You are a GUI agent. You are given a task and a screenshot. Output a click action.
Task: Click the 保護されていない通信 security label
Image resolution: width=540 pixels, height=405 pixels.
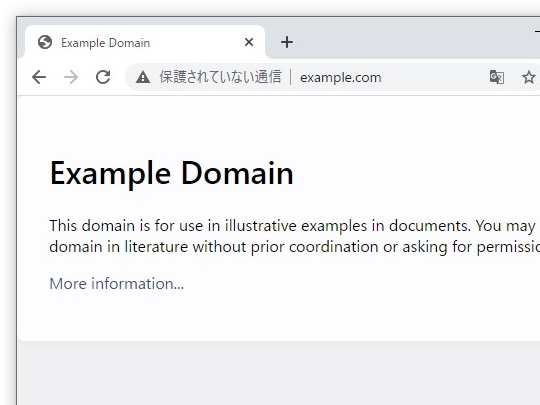tap(220, 77)
